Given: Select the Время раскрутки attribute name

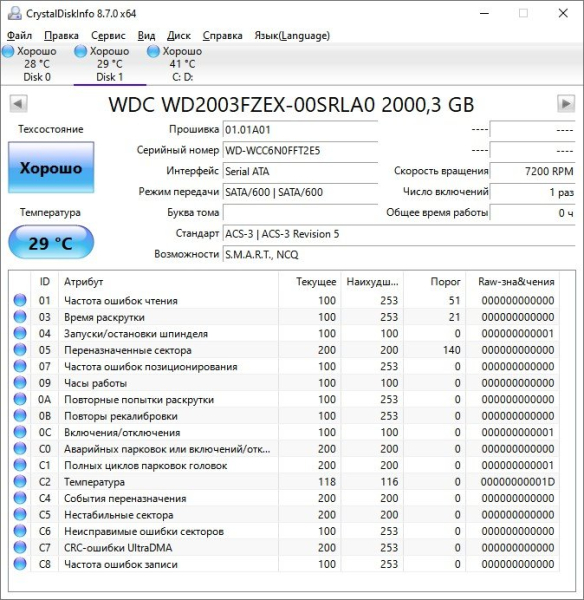Looking at the screenshot, I should [104, 317].
